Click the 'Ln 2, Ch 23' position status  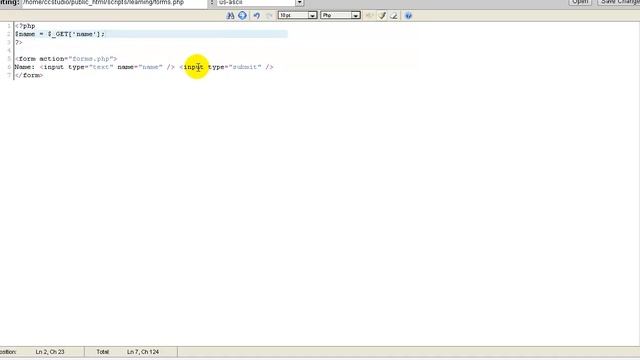[50, 352]
